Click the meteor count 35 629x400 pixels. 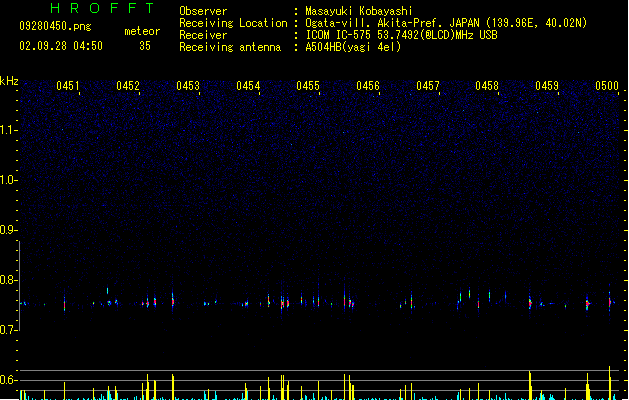pos(145,46)
